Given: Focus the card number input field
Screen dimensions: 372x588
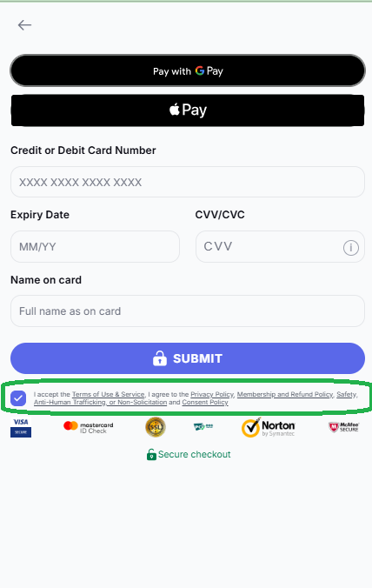Looking at the screenshot, I should click(x=188, y=182).
